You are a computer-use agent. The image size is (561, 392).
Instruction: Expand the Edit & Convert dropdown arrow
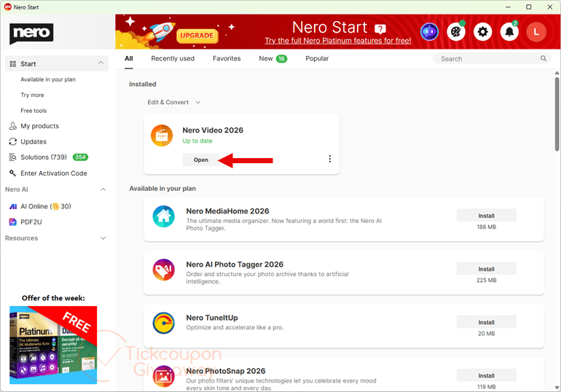click(198, 102)
